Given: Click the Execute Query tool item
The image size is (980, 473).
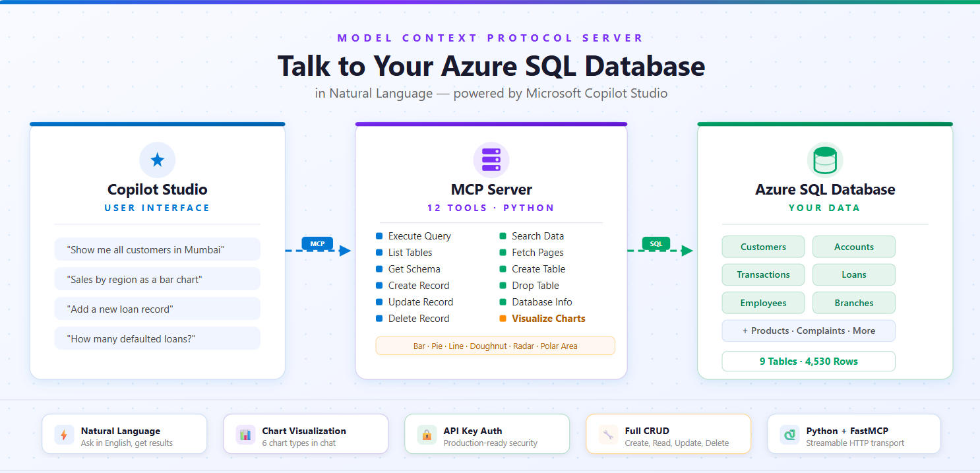Looking at the screenshot, I should [x=419, y=236].
